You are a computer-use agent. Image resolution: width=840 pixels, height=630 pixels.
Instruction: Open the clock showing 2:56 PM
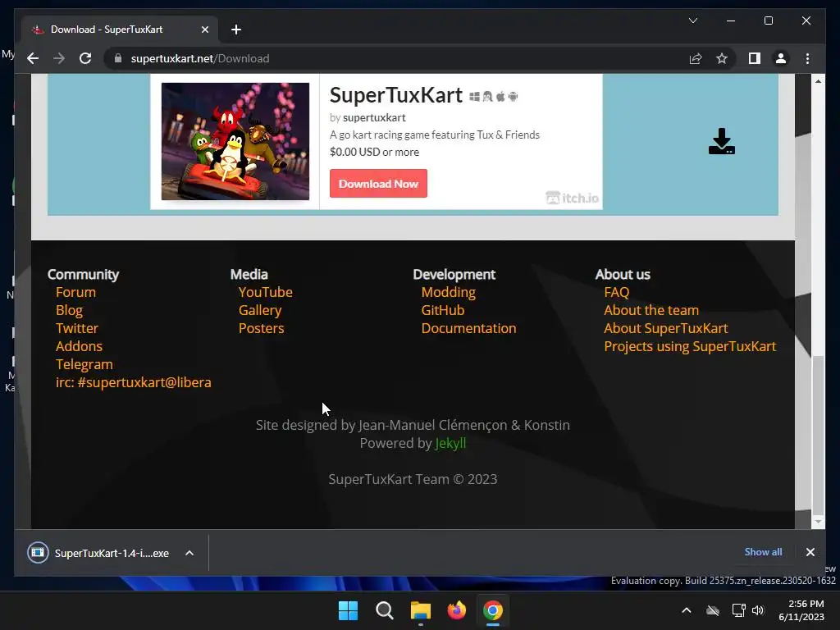(x=801, y=610)
